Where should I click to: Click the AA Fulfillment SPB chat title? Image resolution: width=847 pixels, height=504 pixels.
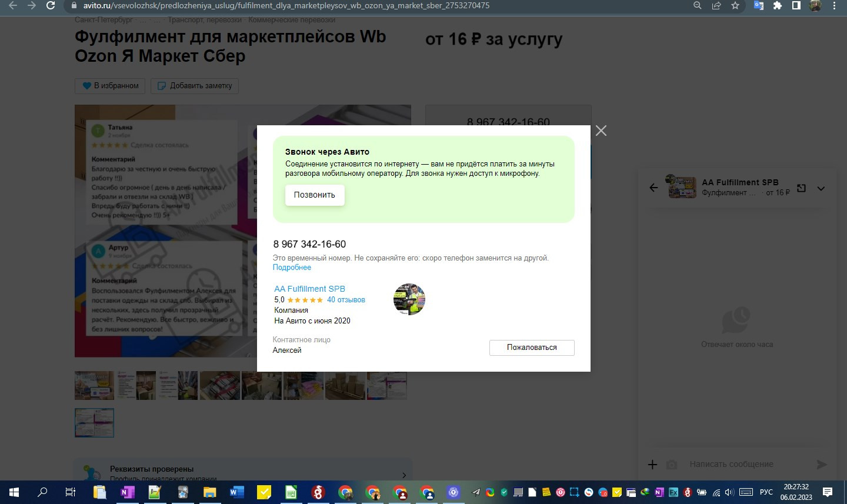click(740, 182)
